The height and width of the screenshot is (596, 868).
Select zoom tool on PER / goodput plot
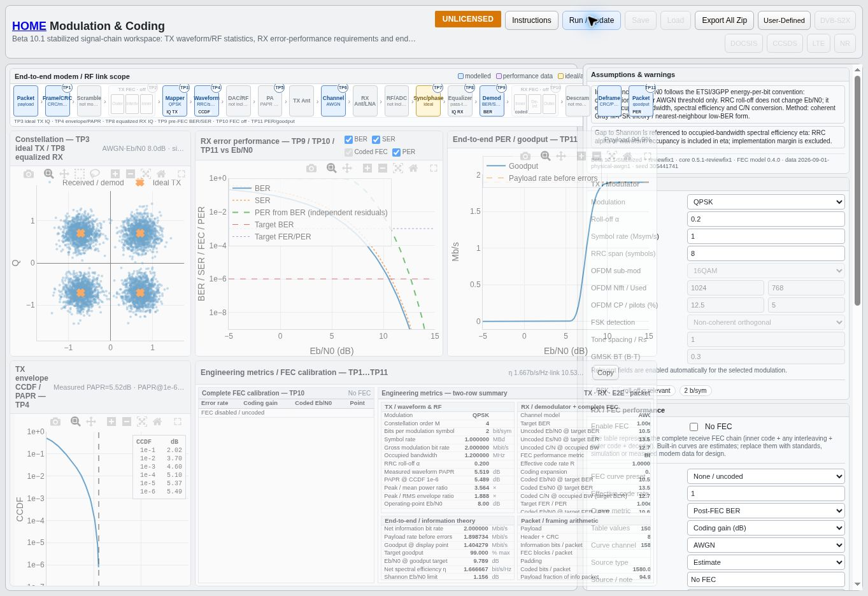click(546, 156)
